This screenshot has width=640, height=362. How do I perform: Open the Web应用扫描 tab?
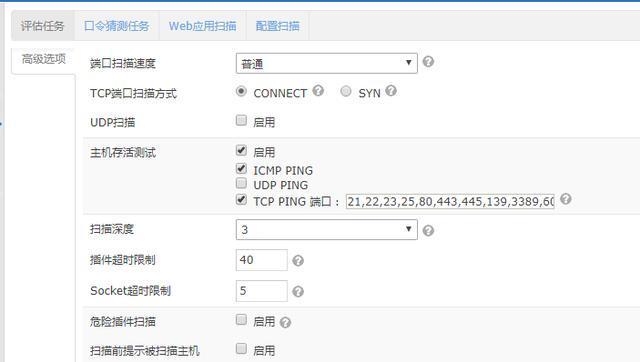point(202,26)
